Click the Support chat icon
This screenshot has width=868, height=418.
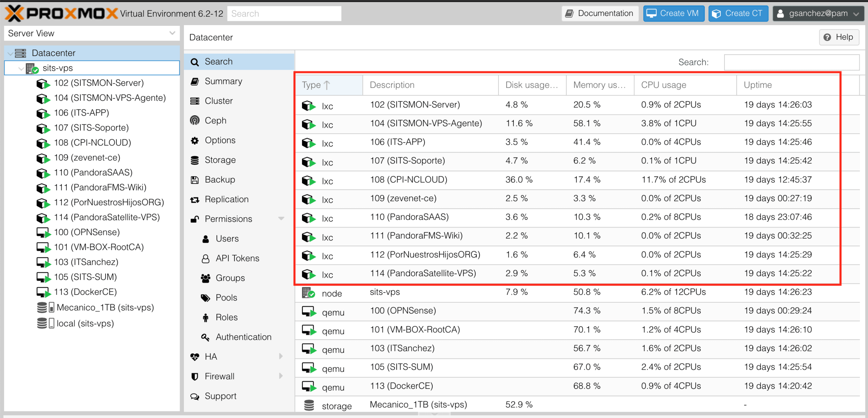(195, 396)
